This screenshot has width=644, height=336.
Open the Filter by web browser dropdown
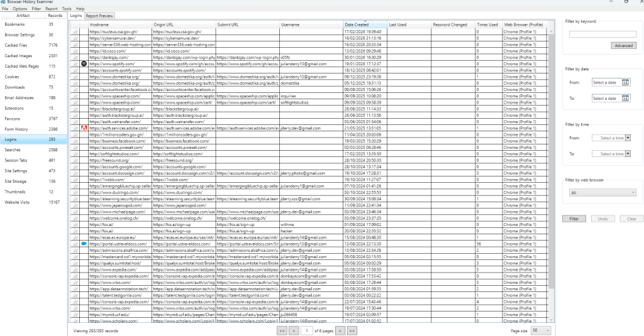(x=602, y=193)
